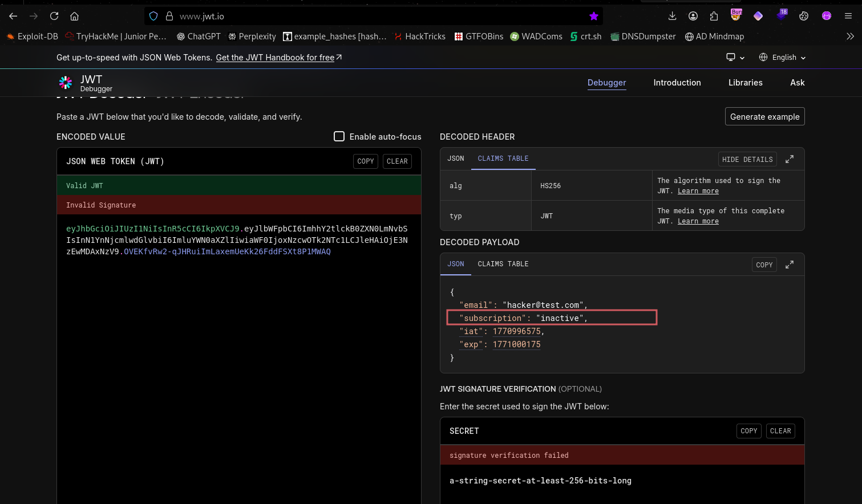The image size is (862, 504).
Task: Click the Burp Suite extension icon
Action: (735, 16)
